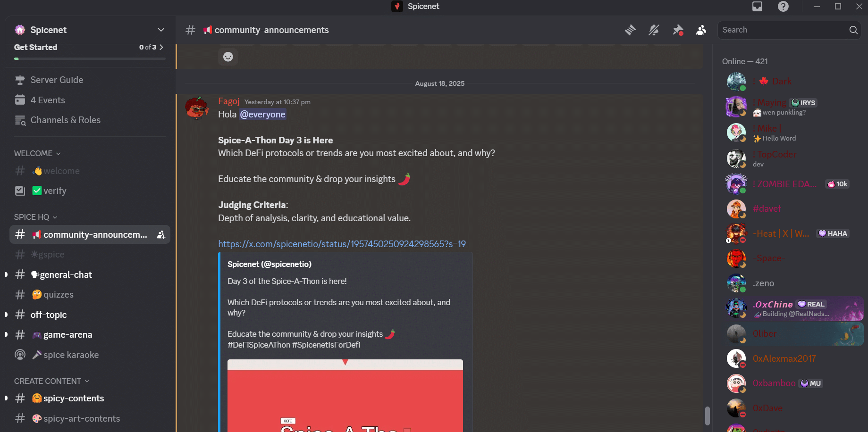868x432 pixels.
Task: Click the add reaction smiley button
Action: pos(228,57)
